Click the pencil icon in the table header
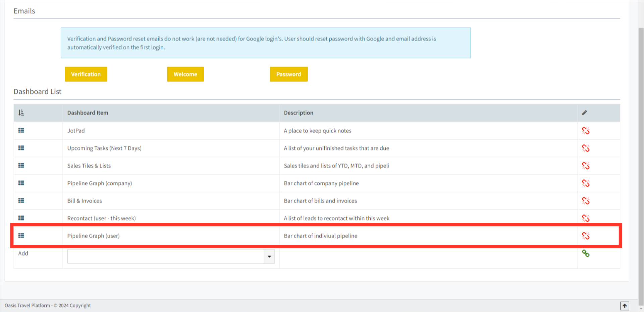The image size is (644, 312). click(585, 113)
